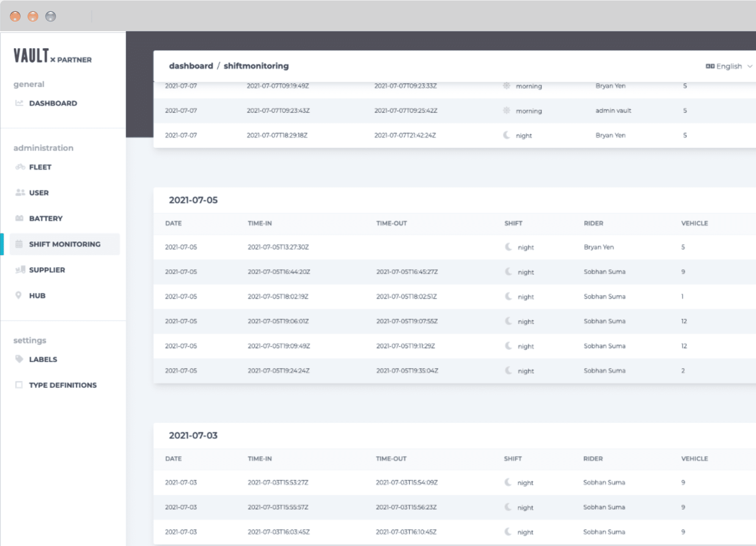756x546 pixels.
Task: Click the sun icon for the admin vault morning shift
Action: click(x=506, y=110)
